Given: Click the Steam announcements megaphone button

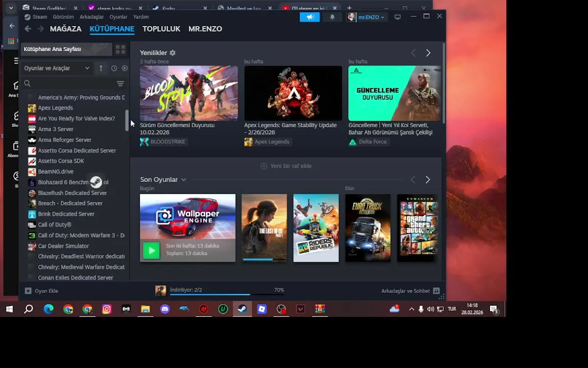Looking at the screenshot, I should coord(310,17).
